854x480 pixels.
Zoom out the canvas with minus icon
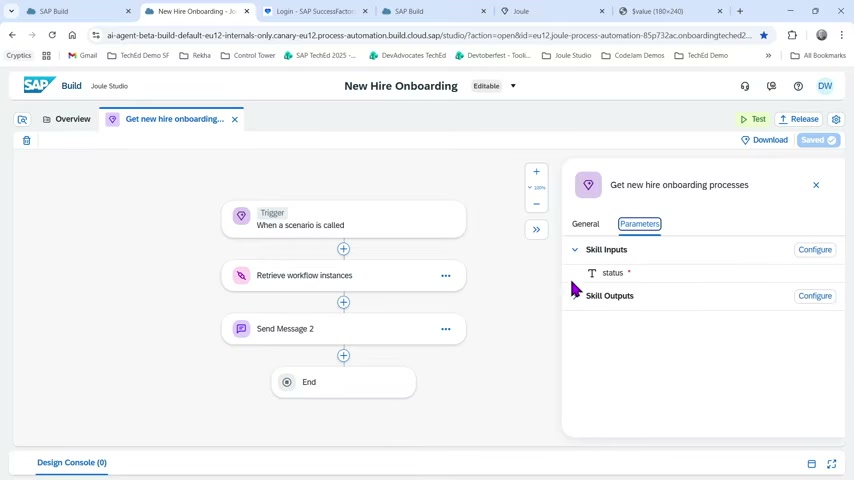pyautogui.click(x=536, y=204)
